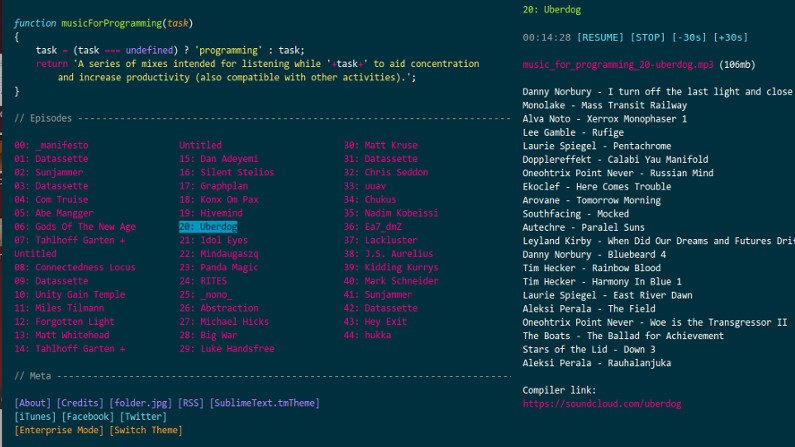Open episode 03: Datassette
Screen dimensions: 795x447
tap(51, 186)
